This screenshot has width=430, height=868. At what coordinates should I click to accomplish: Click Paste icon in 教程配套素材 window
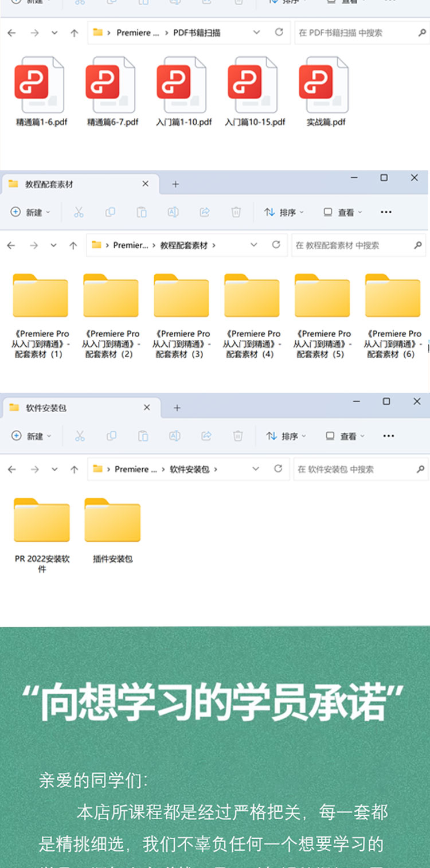[142, 212]
